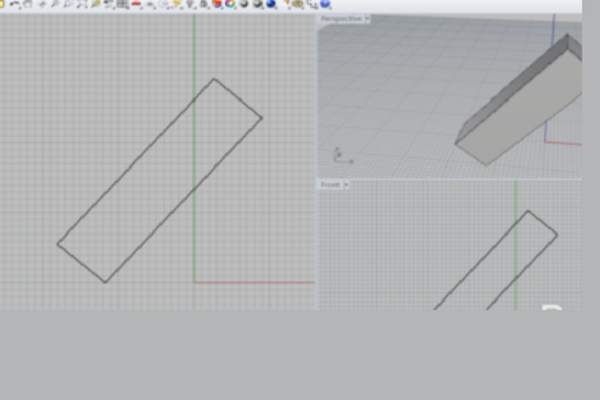The width and height of the screenshot is (600, 400).
Task: Click the lightbulb Hide objects icon
Action: pos(190,4)
